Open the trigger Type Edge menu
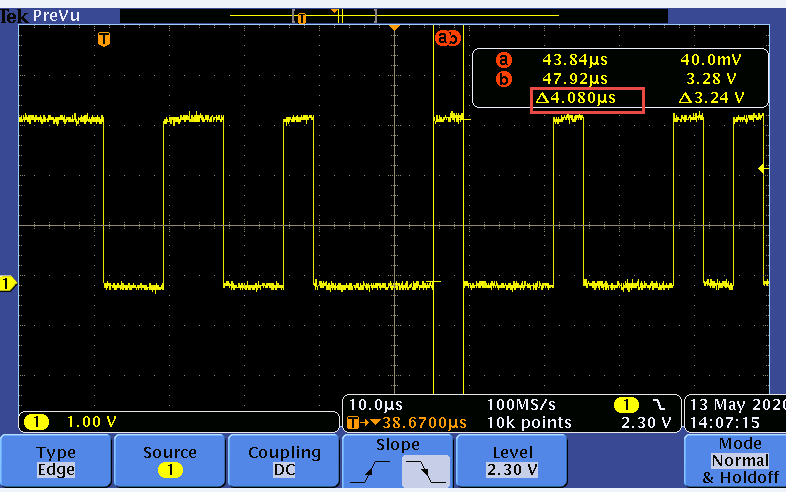This screenshot has width=786, height=492. 56,460
